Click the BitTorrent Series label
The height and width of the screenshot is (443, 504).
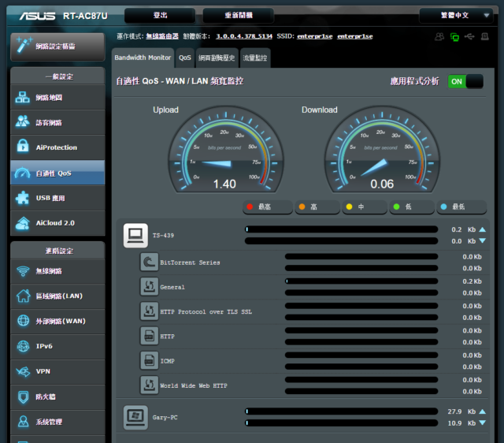pos(190,262)
